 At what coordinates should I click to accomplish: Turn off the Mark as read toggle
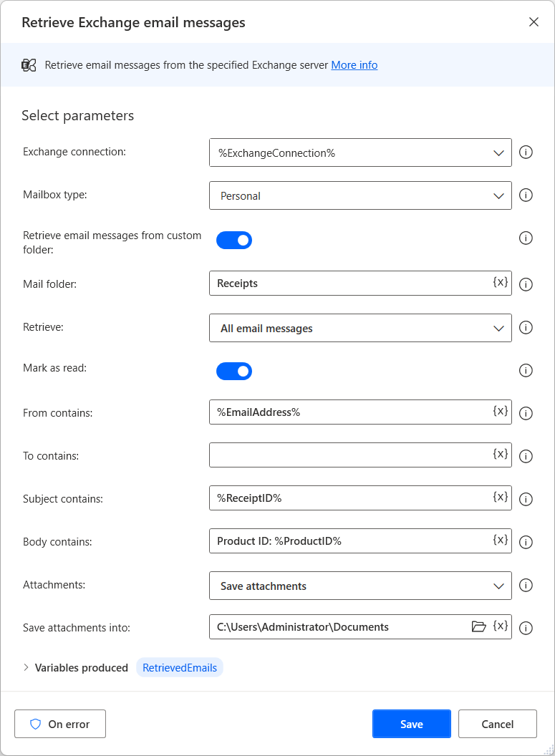234,371
